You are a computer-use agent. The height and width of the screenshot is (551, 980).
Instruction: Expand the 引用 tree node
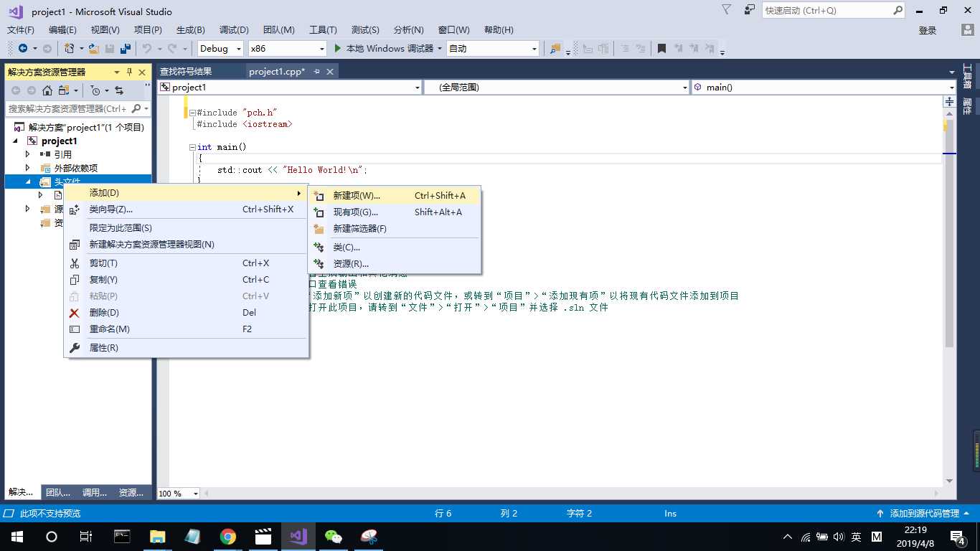(x=28, y=154)
